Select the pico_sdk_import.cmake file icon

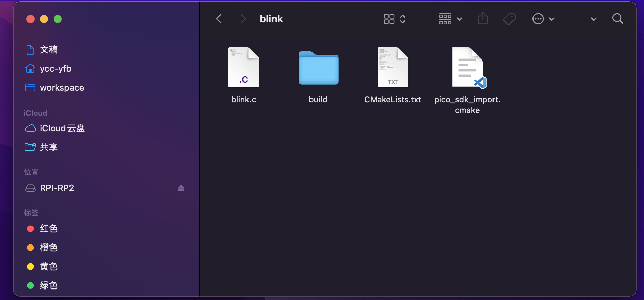(x=469, y=68)
